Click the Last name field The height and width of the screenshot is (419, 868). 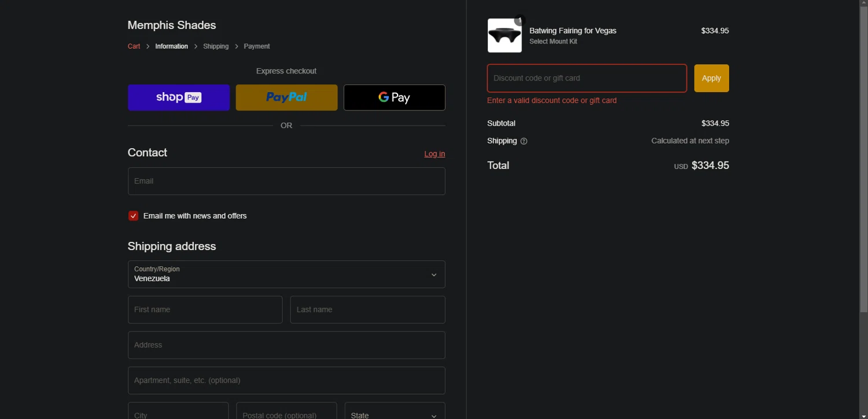click(367, 310)
